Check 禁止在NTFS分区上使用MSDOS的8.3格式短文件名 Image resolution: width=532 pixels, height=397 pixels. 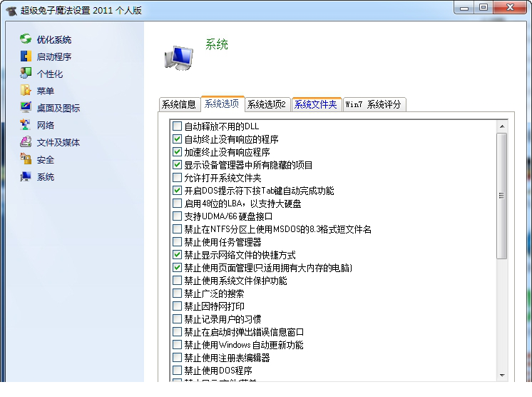tap(177, 229)
